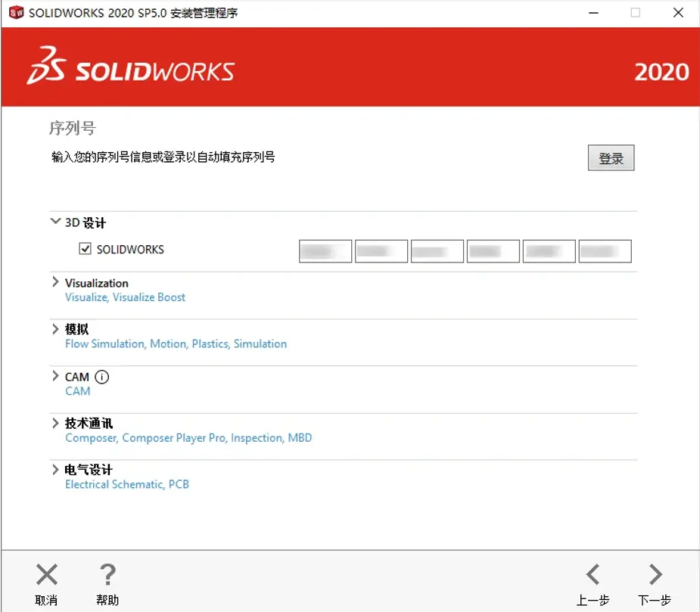Click sixth serial number field

point(605,251)
